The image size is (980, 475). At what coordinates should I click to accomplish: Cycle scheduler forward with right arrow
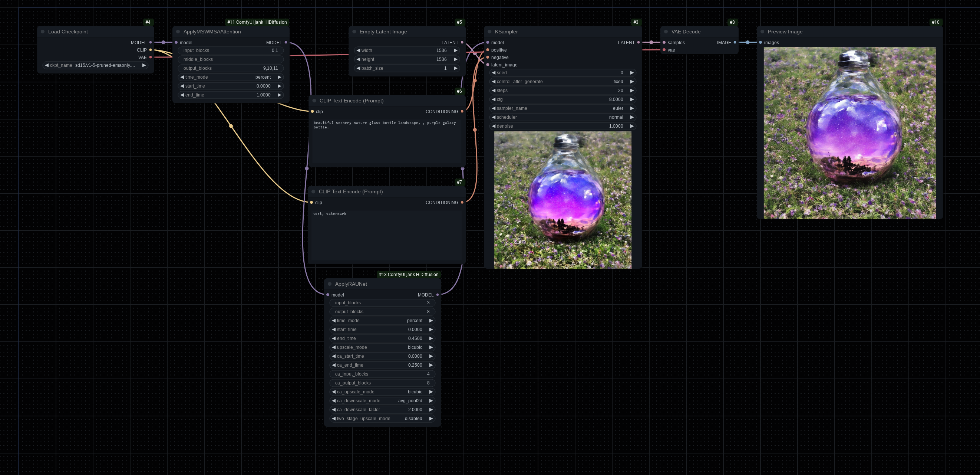click(x=632, y=117)
